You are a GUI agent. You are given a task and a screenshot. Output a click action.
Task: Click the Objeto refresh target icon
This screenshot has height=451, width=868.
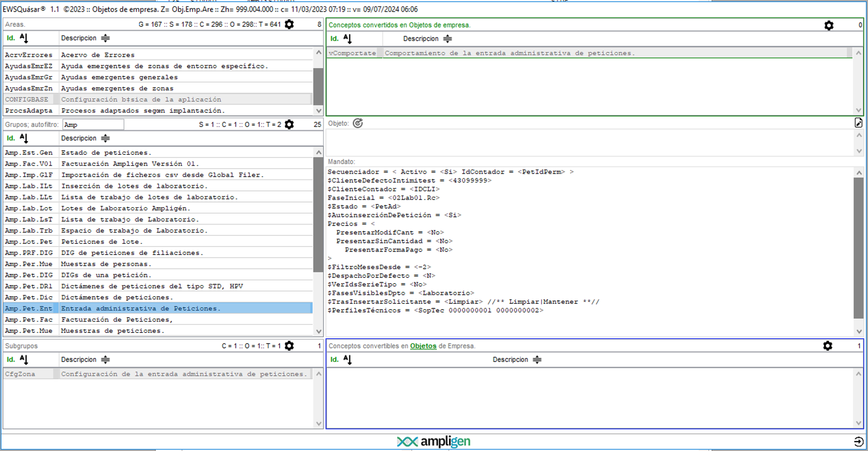tap(358, 124)
